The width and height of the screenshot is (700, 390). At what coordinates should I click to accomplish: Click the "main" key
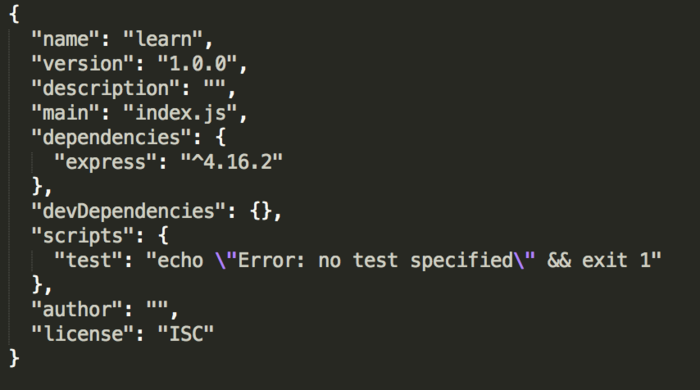coord(66,113)
